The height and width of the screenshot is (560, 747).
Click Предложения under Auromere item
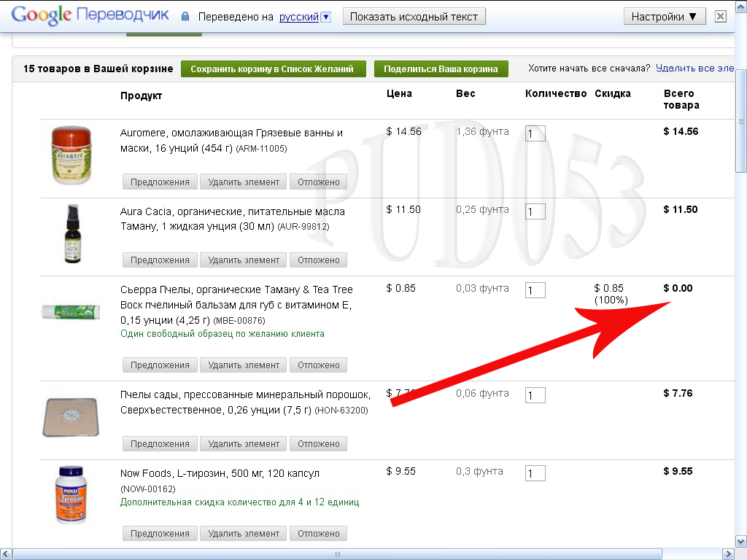point(160,182)
